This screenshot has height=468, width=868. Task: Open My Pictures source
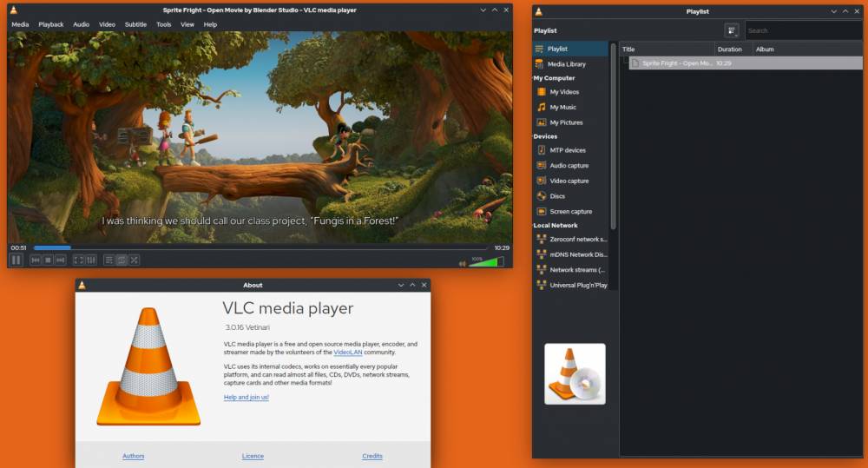coord(570,122)
